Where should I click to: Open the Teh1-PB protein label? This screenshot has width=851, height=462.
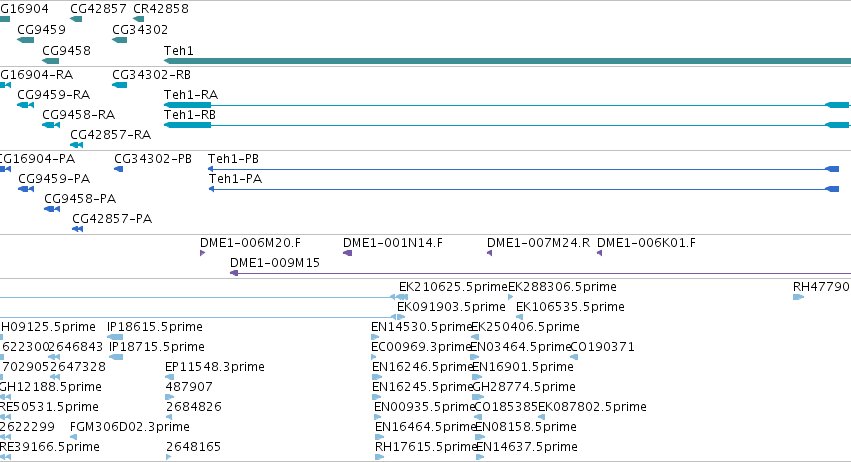(x=233, y=159)
